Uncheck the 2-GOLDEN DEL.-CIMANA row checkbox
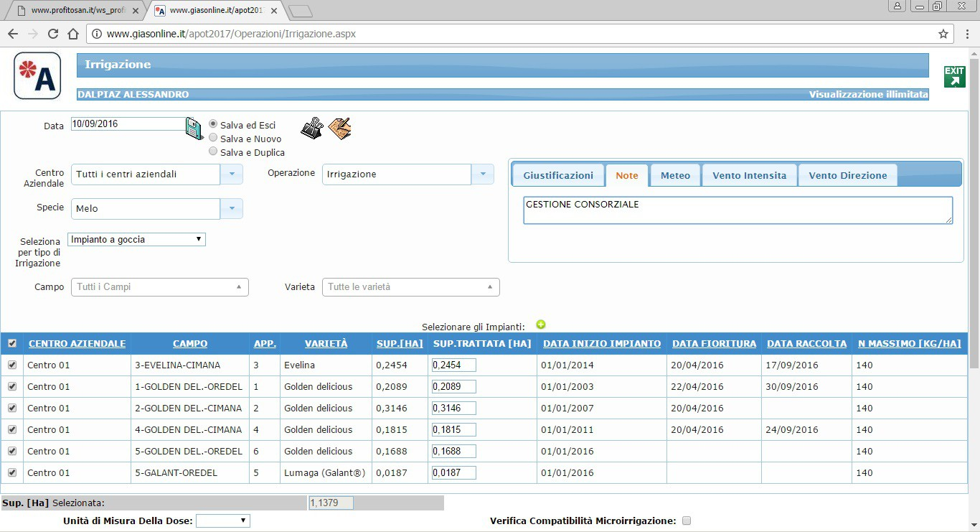The height and width of the screenshot is (532, 980). tap(11, 408)
